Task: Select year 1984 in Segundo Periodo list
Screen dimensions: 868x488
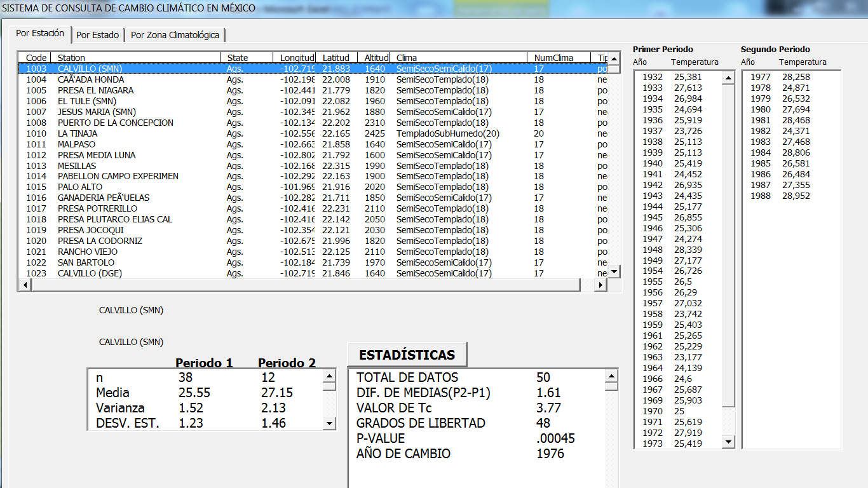Action: coord(761,152)
